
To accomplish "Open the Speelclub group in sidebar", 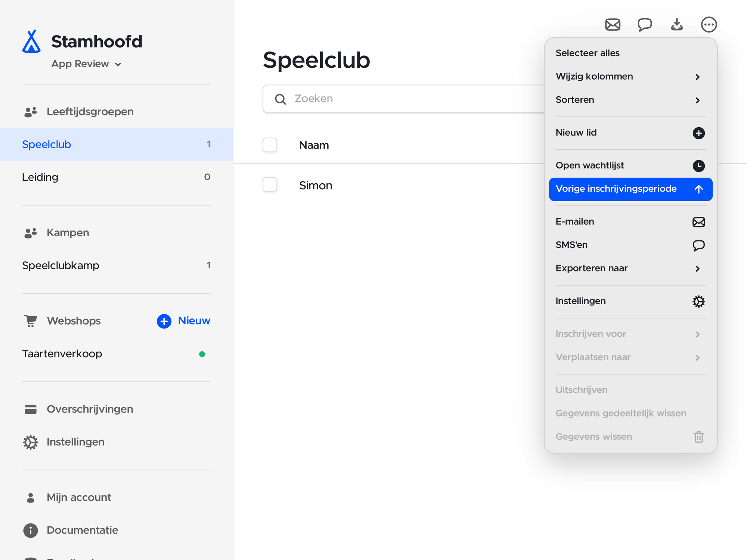I will point(116,144).
